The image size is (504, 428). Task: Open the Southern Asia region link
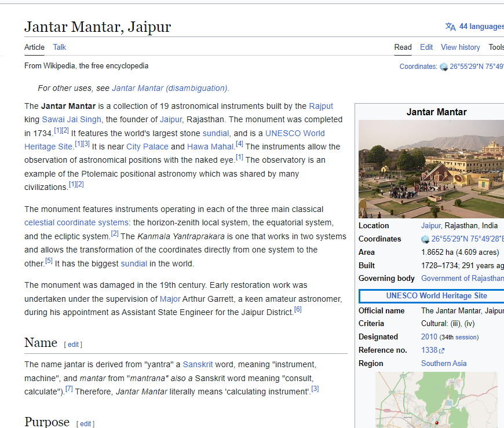[x=444, y=364]
